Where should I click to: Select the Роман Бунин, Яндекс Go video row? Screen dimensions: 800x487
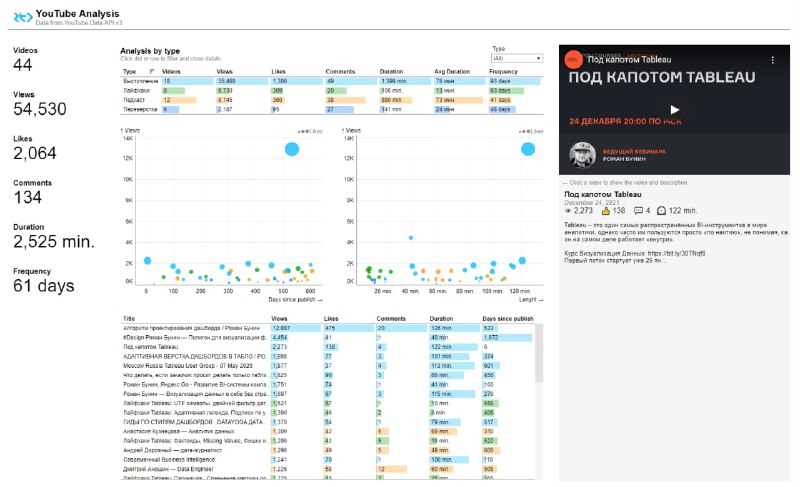[328, 385]
